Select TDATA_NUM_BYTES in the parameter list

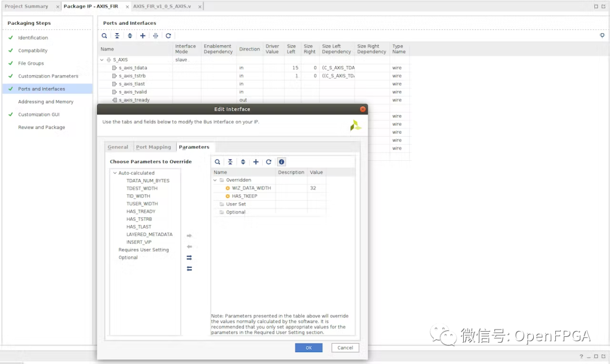147,181
